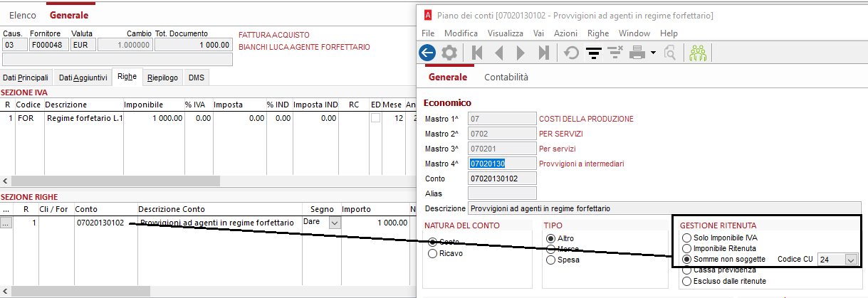868x298 pixels.
Task: Click FOR code cell in Sezione IVA
Action: point(28,118)
